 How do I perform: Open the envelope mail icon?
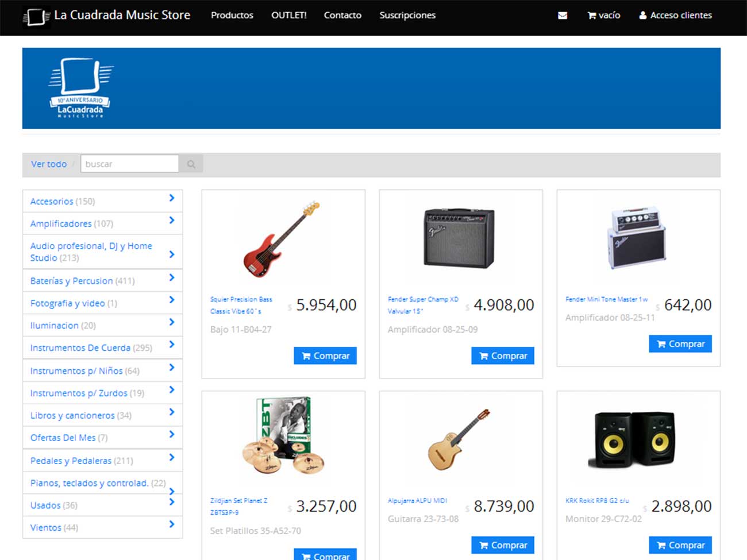tap(563, 16)
